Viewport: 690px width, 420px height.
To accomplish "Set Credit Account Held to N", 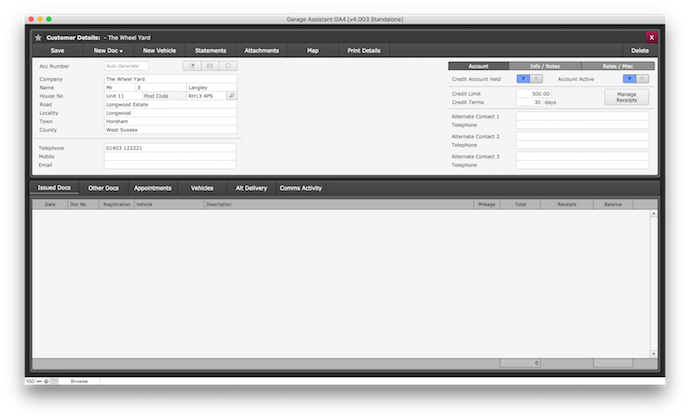I will 537,78.
